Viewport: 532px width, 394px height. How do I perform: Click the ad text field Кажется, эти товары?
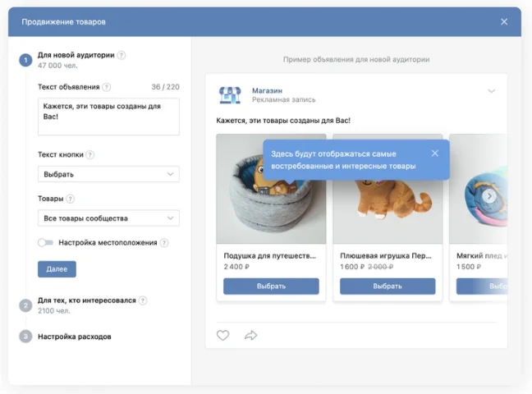coord(108,117)
